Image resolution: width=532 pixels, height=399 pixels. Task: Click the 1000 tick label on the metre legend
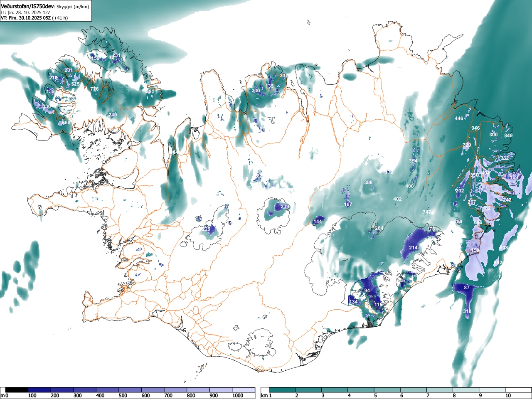238,396
